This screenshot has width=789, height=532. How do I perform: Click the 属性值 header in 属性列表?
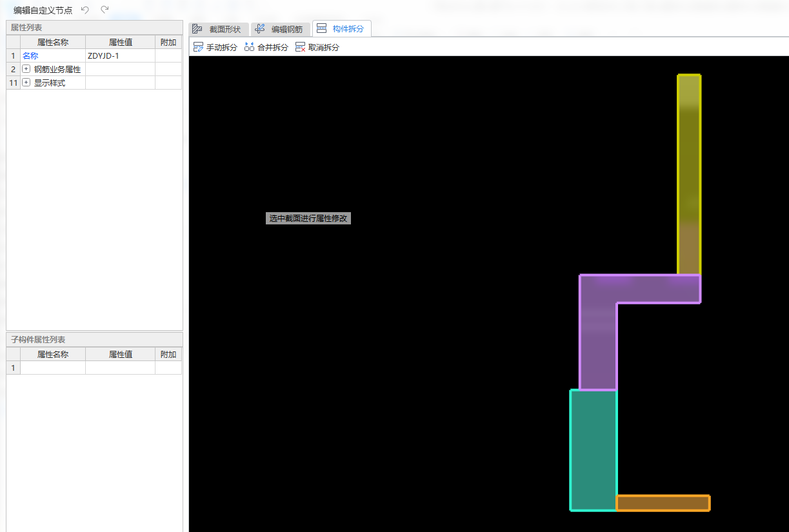(120, 43)
